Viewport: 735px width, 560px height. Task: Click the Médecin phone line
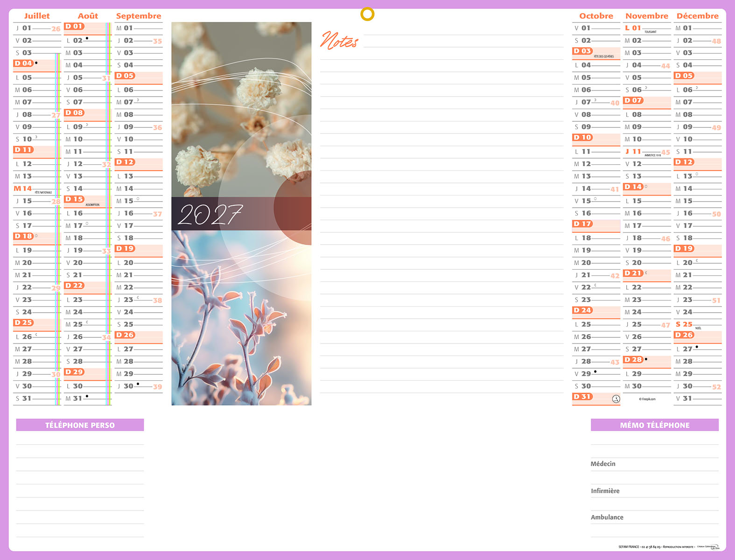click(x=654, y=464)
